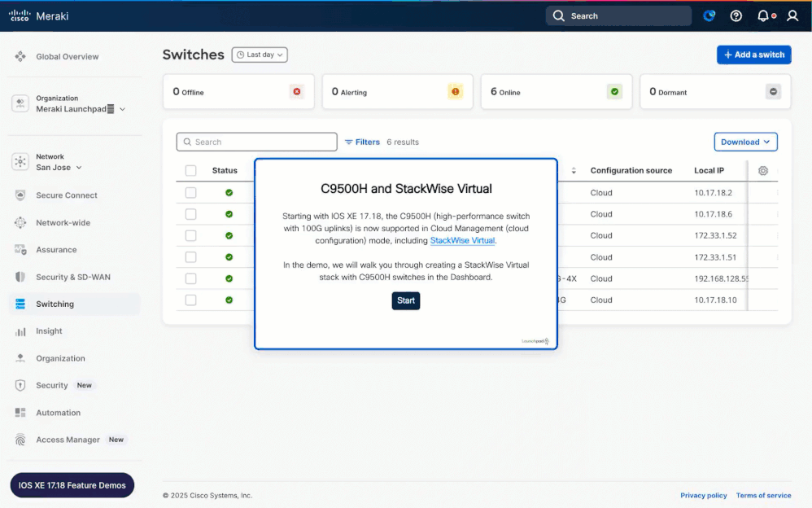812x508 pixels.
Task: Click the Status column header
Action: pos(225,170)
